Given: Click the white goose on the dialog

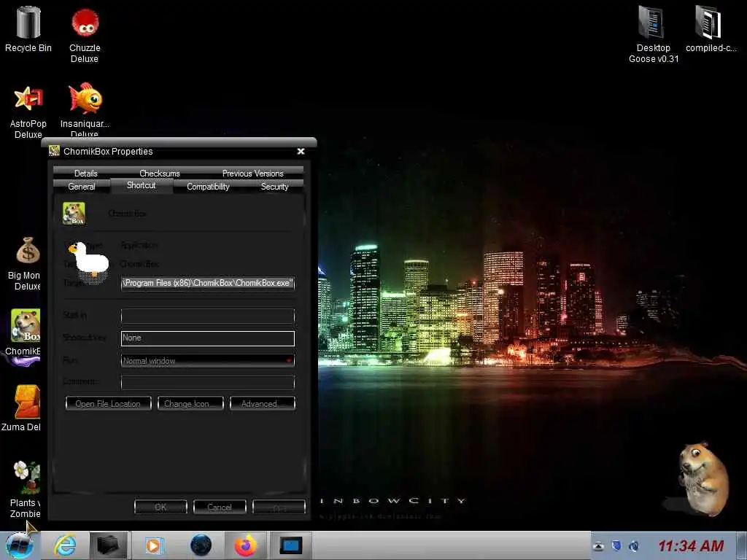Looking at the screenshot, I should pyautogui.click(x=90, y=260).
